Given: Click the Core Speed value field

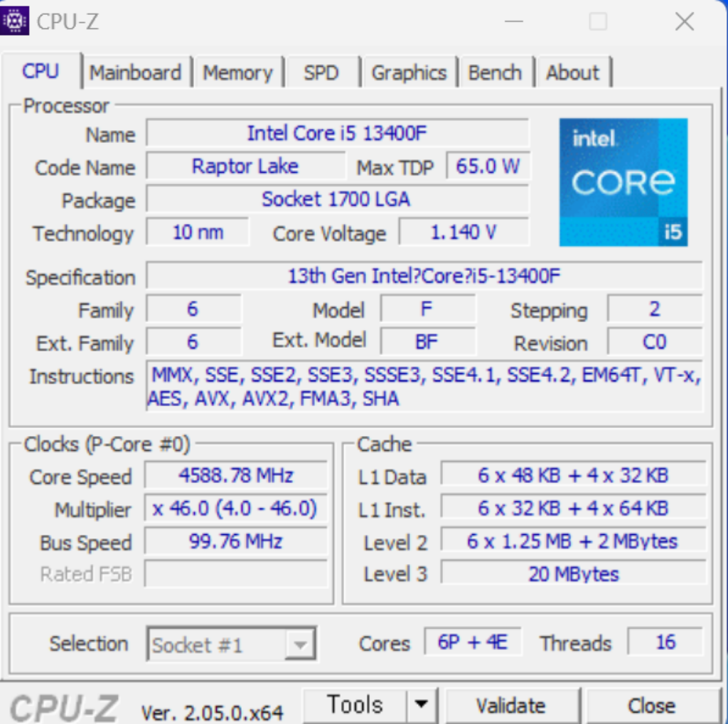Looking at the screenshot, I should point(236,475).
